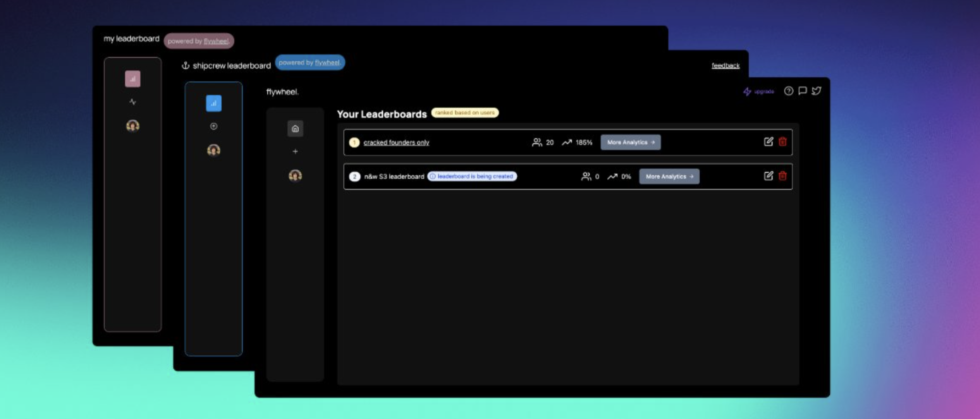The width and height of the screenshot is (980, 419).
Task: Click user avatar in flywheel sidebar
Action: (x=295, y=175)
